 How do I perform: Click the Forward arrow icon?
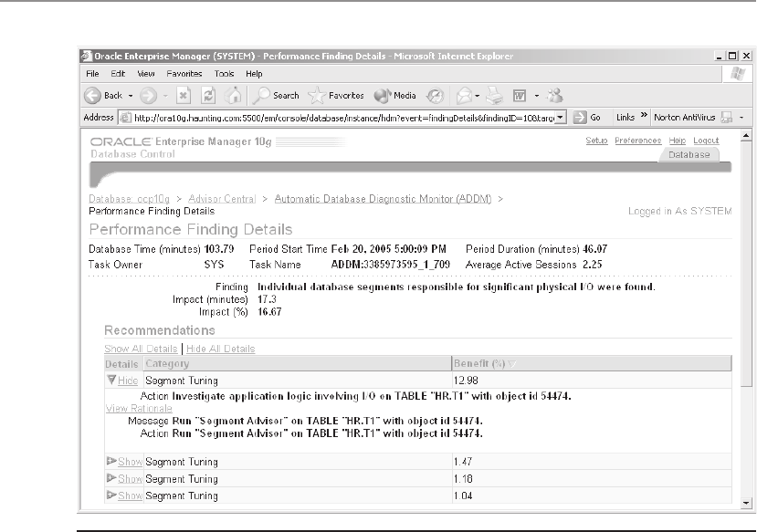point(148,96)
